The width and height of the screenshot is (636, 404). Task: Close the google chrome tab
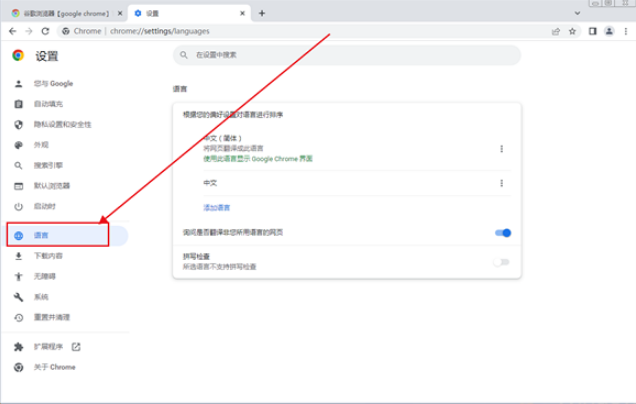point(120,13)
